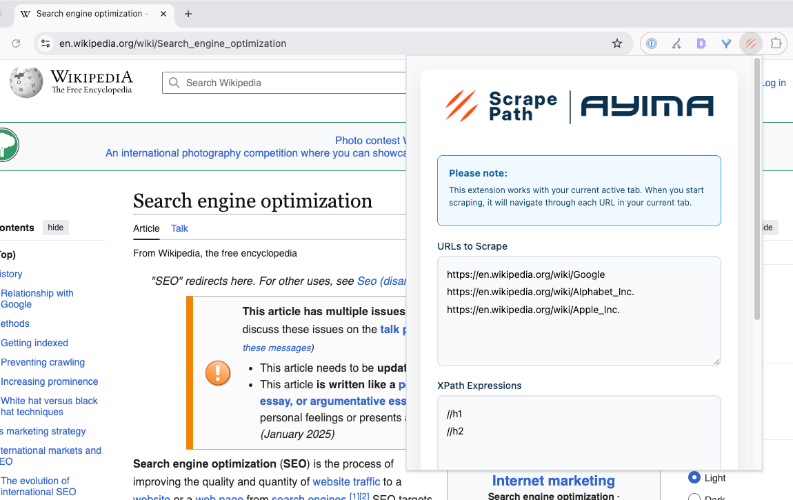Click the blue V extension icon

pos(725,43)
